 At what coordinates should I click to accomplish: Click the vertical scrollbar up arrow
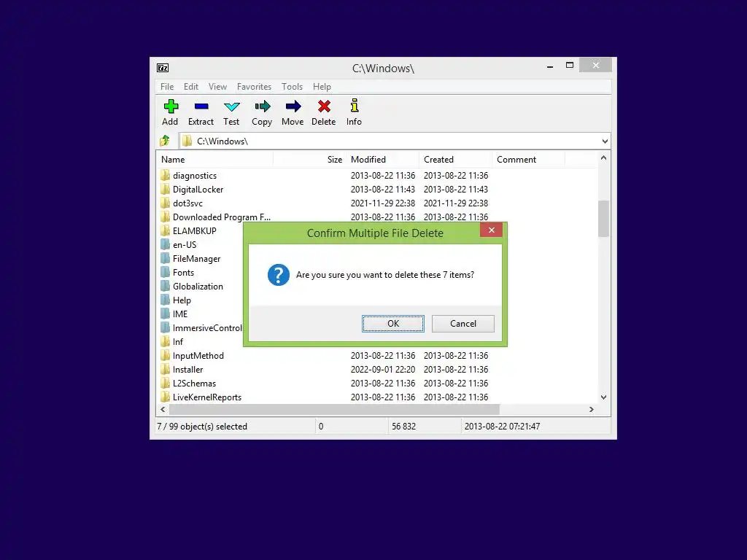(x=603, y=157)
